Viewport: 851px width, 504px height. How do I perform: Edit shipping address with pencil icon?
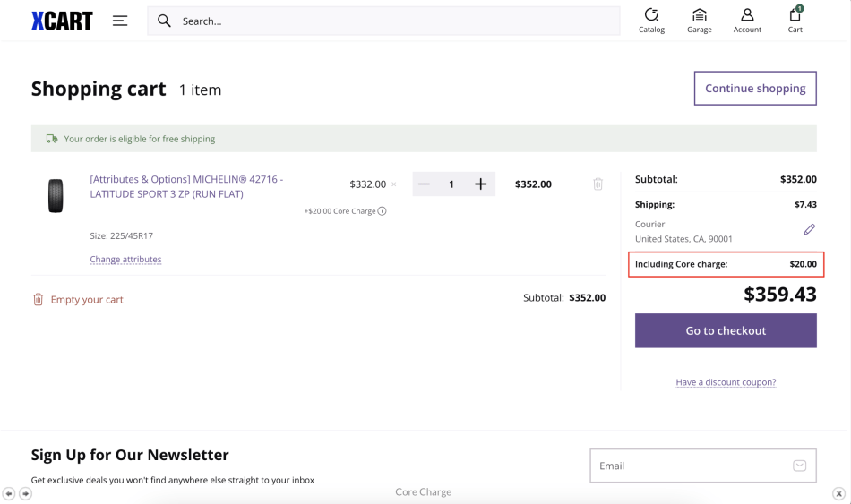point(809,230)
